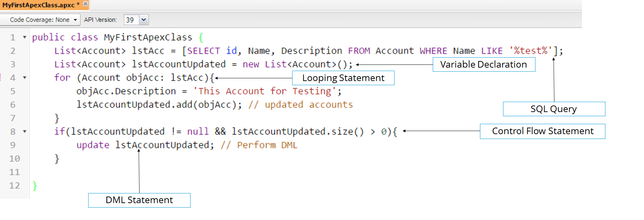Select the DML Statement label box
Screen dimensions: 644x220
point(139,200)
